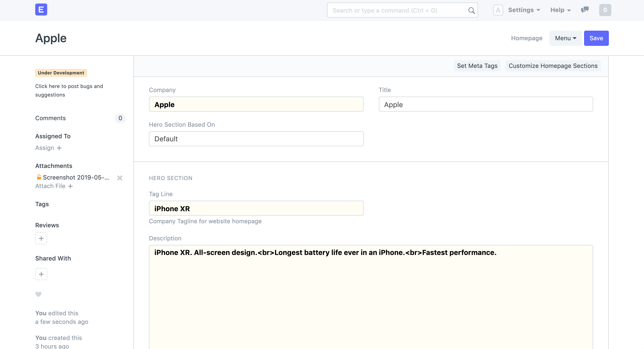Add a share under Shared With
Viewport: 644px width, 349px height.
[41, 274]
